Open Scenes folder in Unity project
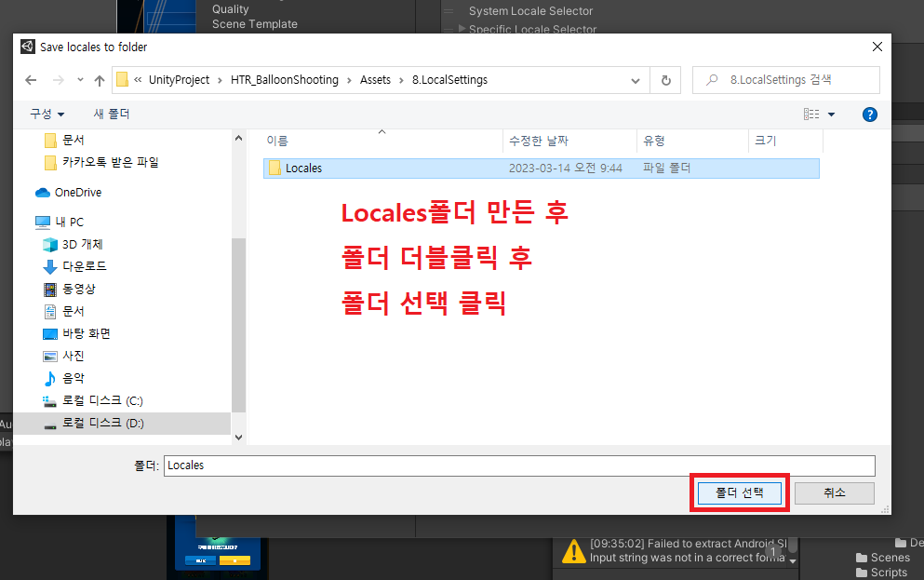Screen dimensions: 924x580 [883, 558]
